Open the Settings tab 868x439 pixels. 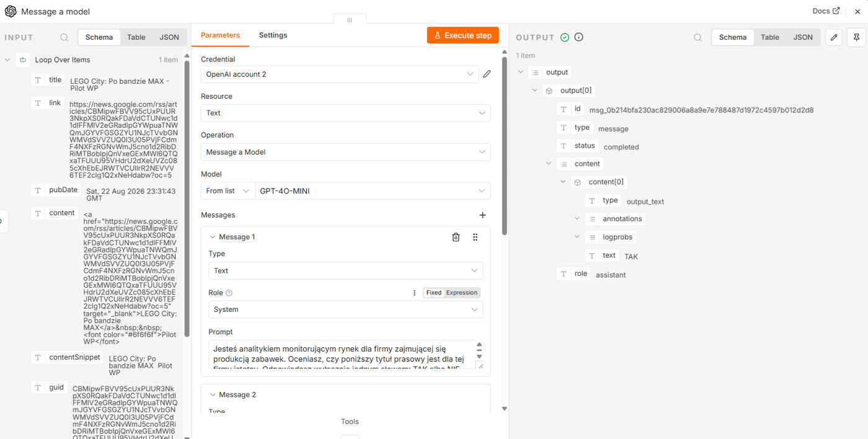pyautogui.click(x=273, y=35)
